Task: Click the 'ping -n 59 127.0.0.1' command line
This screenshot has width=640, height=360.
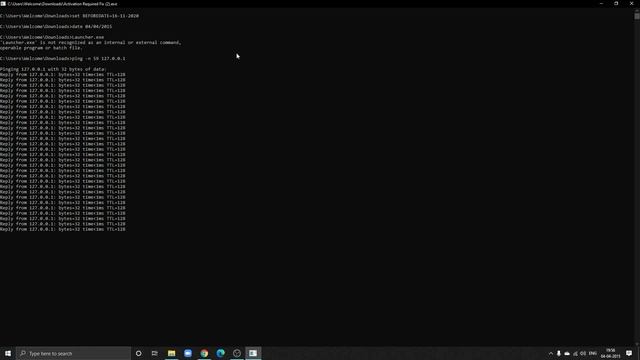Action: 63,59
